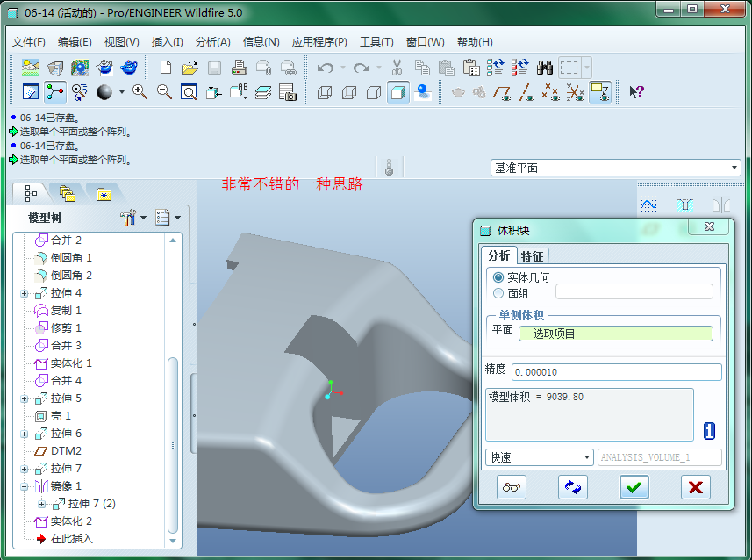
Task: Open the 快速 analysis type dropdown
Action: click(x=539, y=457)
